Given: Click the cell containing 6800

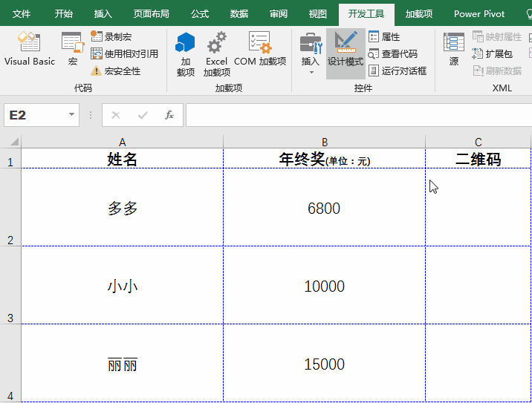Looking at the screenshot, I should pos(325,207).
